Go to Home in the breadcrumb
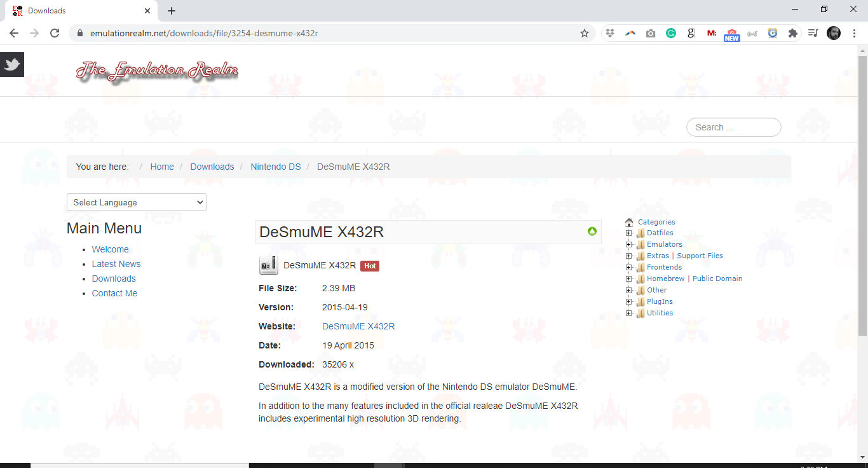Image resolution: width=868 pixels, height=468 pixels. tap(162, 167)
